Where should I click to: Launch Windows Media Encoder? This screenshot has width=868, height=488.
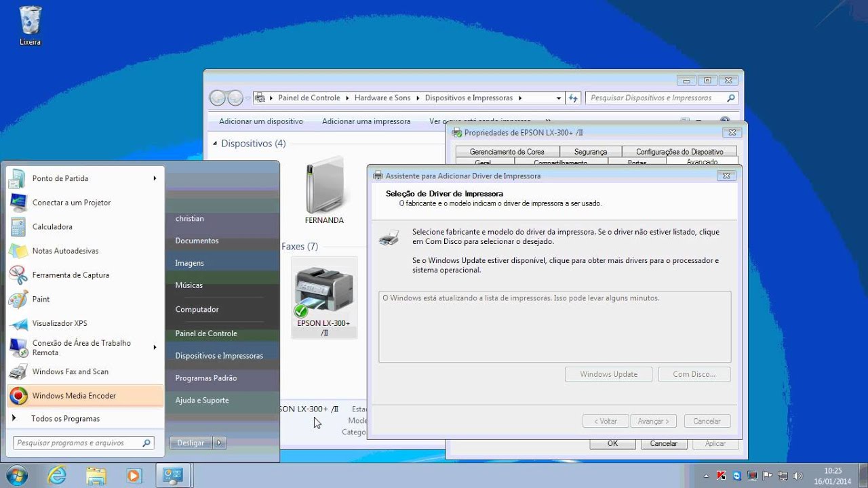(85, 396)
